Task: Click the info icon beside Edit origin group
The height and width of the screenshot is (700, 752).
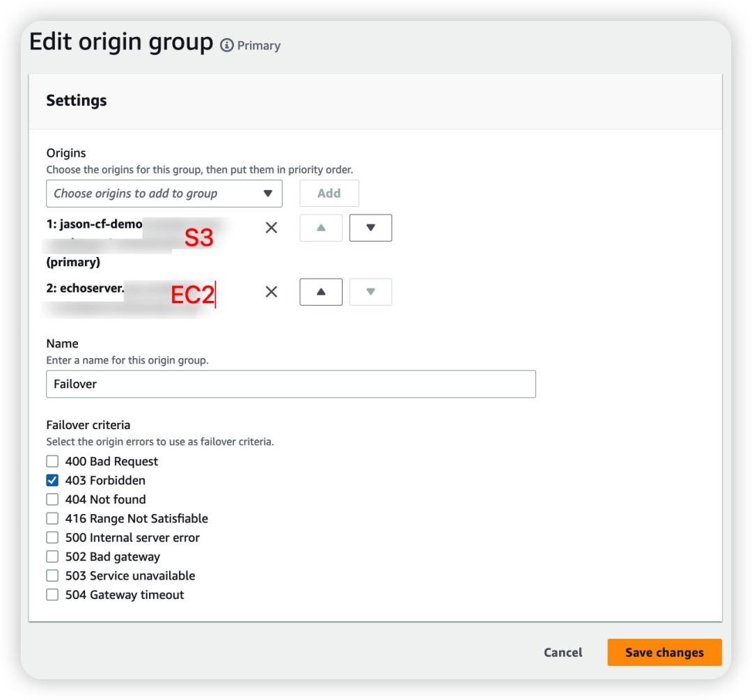Action: [227, 45]
